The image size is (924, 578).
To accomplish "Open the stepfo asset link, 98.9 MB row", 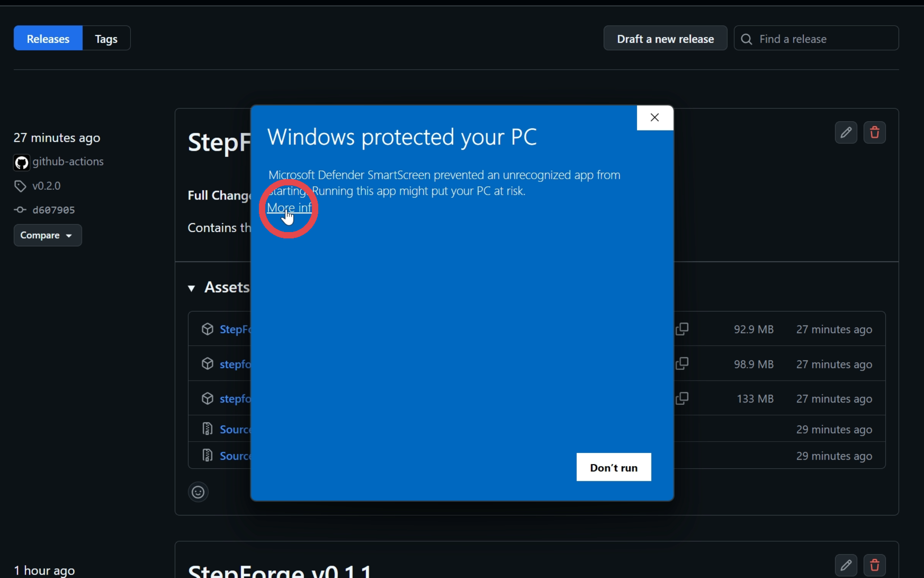I will [x=235, y=364].
